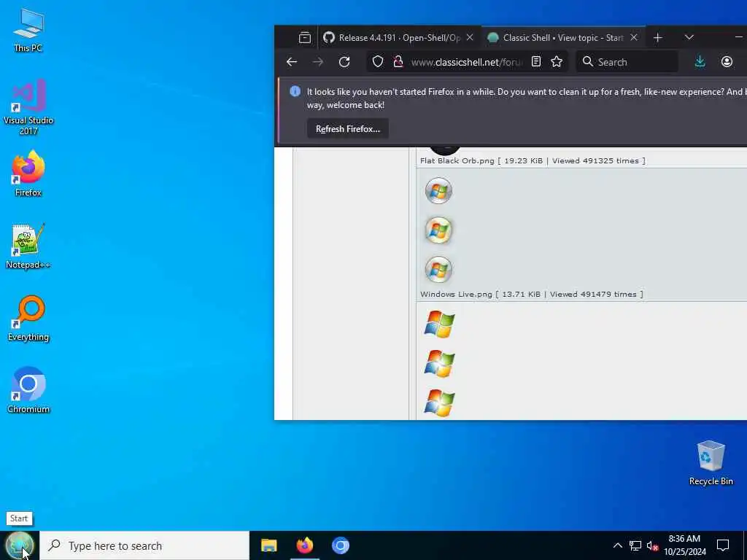Close the Release 4.4.191 Open-Shell tab
747x560 pixels.
[470, 38]
